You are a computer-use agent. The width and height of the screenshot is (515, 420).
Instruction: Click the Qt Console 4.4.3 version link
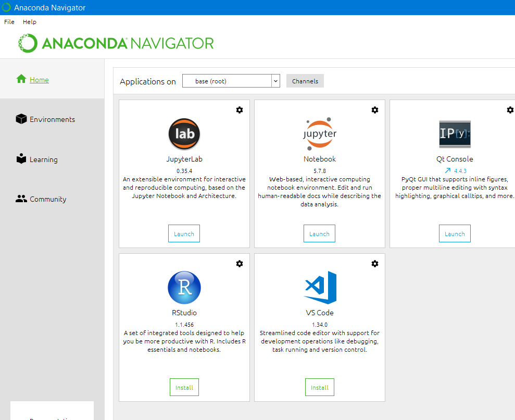pyautogui.click(x=460, y=171)
